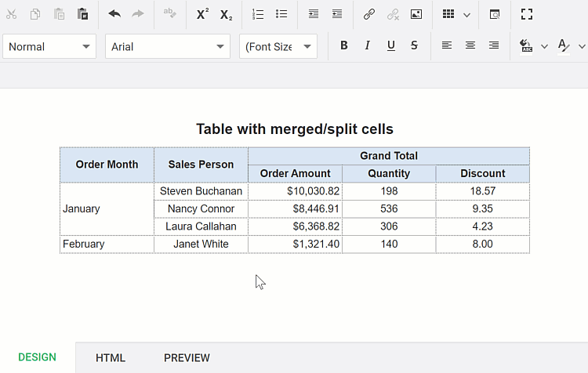Apply subscript formatting
Viewport: 588px width, 373px height.
tap(226, 14)
